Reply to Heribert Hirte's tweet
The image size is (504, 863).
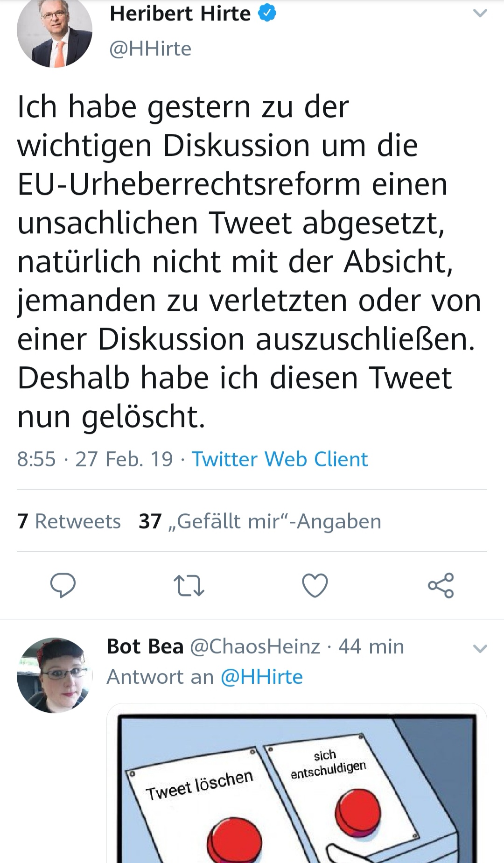pyautogui.click(x=63, y=585)
